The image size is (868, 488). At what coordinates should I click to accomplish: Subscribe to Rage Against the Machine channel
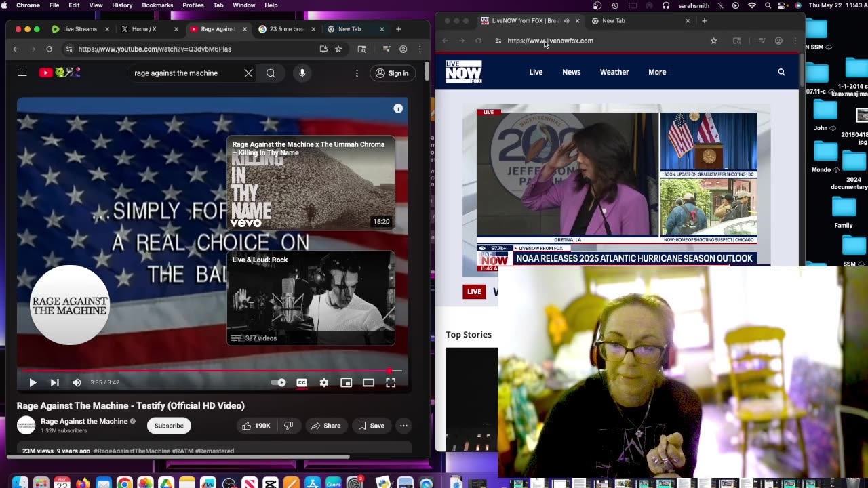169,426
